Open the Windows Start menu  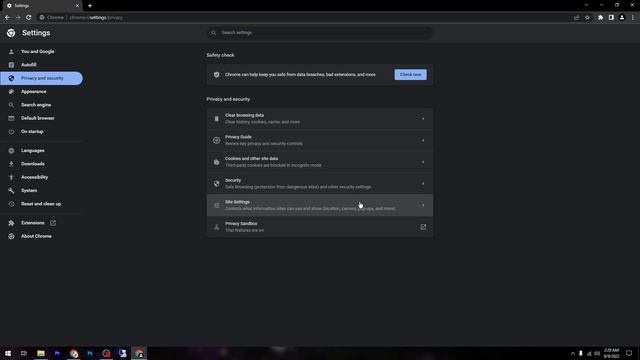(8, 353)
